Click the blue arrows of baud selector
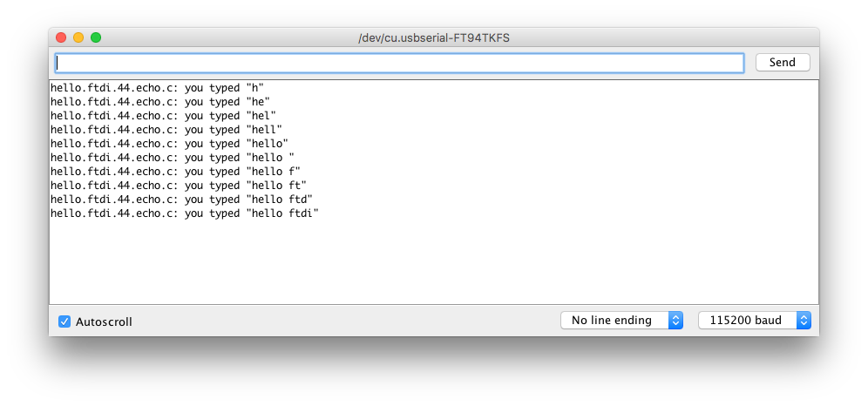 point(804,321)
